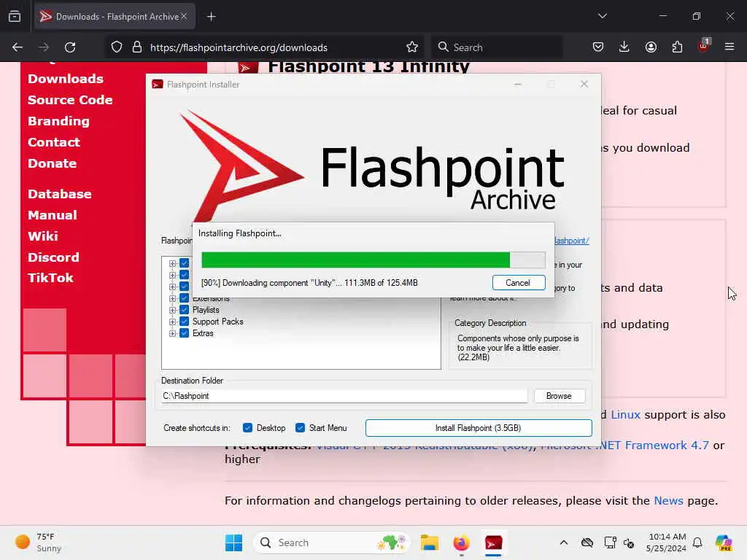Open the extensions puzzle icon
This screenshot has height=560, width=747.
point(677,47)
